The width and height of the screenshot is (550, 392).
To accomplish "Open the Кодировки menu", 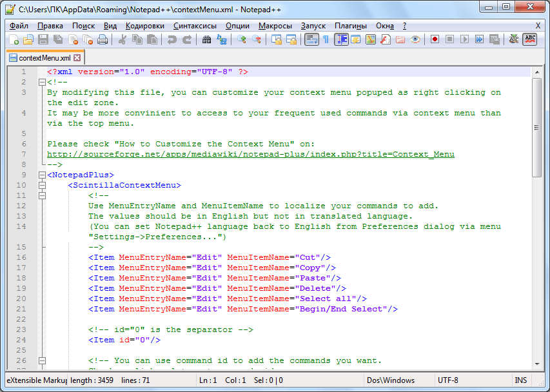I will 144,26.
